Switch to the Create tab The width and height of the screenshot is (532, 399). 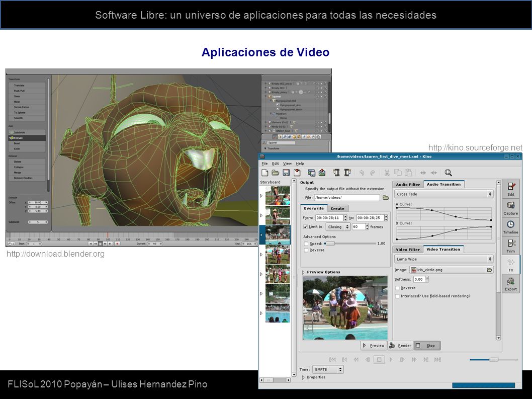[x=337, y=208]
